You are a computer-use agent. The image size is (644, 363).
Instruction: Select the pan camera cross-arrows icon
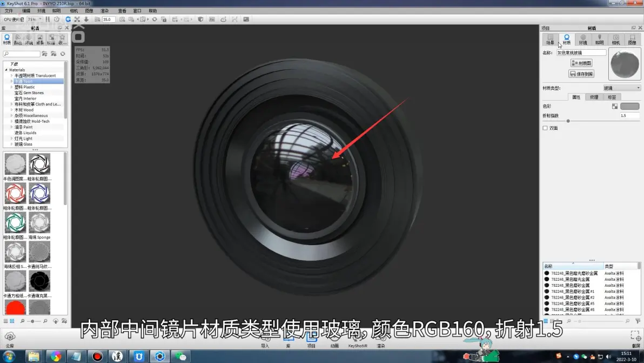click(x=77, y=19)
